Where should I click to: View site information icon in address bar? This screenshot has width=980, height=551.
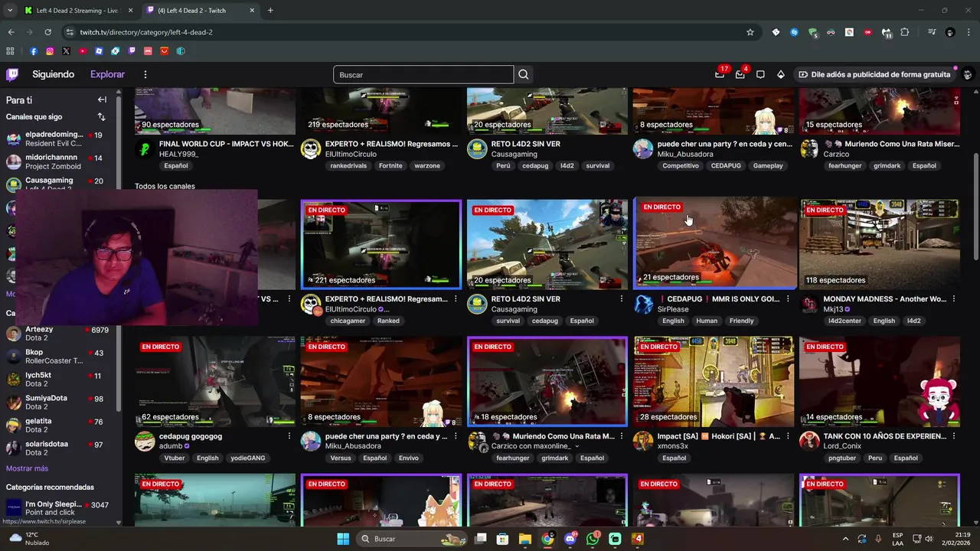tap(70, 32)
